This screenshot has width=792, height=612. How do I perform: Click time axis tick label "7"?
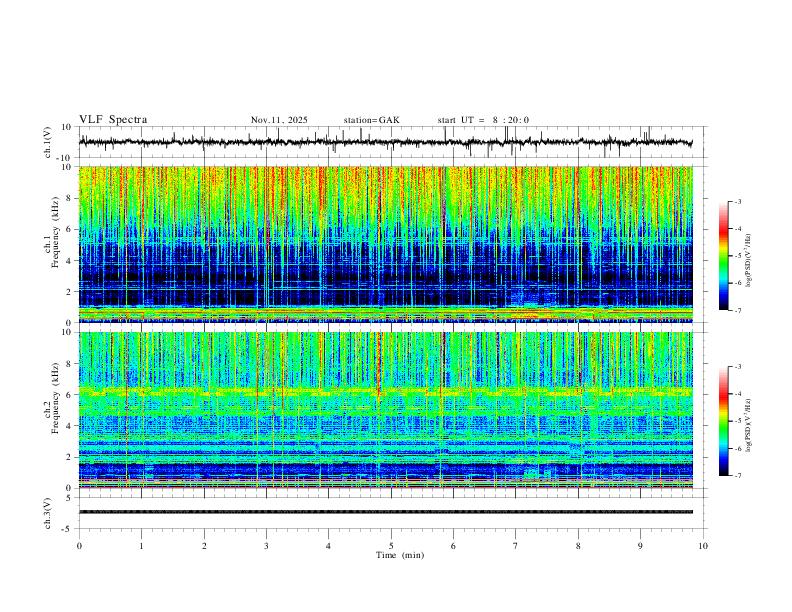pyautogui.click(x=516, y=546)
